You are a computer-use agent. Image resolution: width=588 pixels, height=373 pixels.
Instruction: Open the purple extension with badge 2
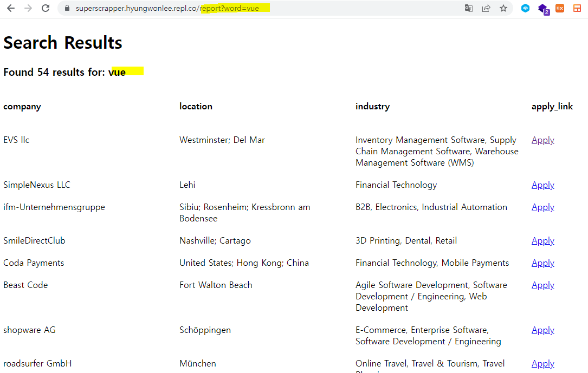click(x=544, y=9)
